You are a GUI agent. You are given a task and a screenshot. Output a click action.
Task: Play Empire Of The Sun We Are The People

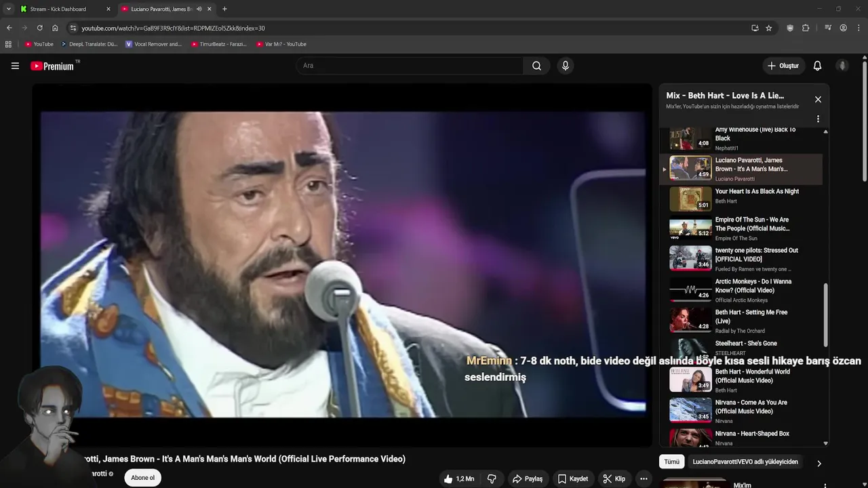click(741, 229)
